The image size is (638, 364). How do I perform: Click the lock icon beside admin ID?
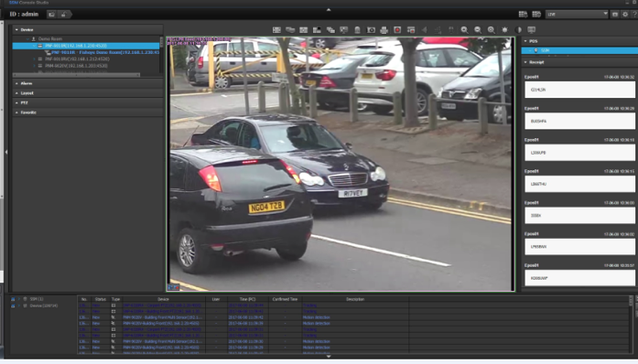click(x=63, y=15)
